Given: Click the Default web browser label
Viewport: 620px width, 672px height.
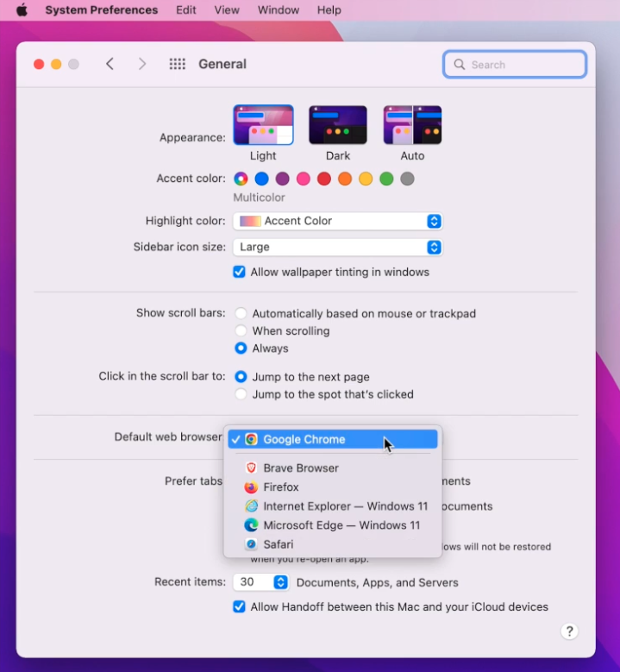Looking at the screenshot, I should point(168,436).
